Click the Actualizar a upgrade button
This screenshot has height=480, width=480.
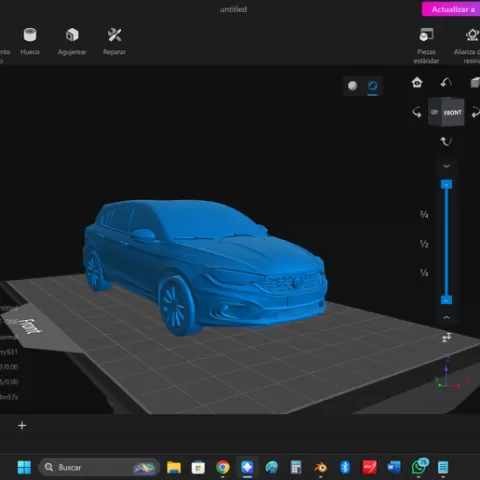click(x=451, y=9)
